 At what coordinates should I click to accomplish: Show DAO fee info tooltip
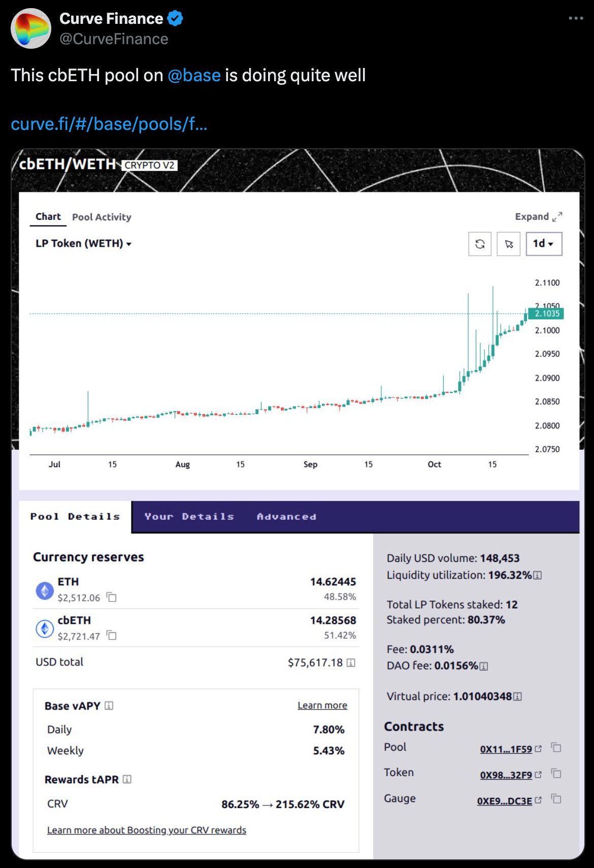(x=484, y=666)
